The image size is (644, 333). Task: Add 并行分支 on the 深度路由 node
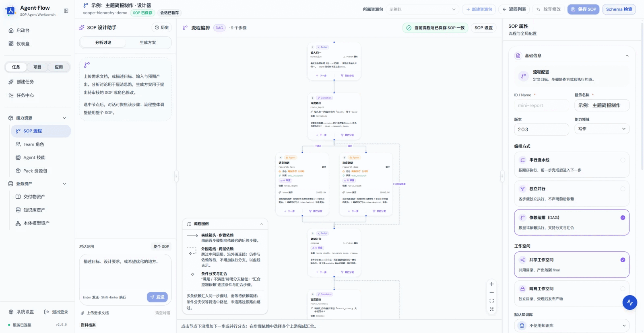347,135
